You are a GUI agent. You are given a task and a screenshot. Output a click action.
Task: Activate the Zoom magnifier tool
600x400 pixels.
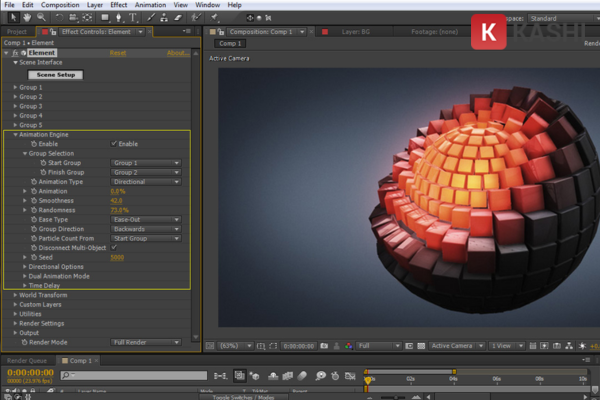tap(41, 18)
